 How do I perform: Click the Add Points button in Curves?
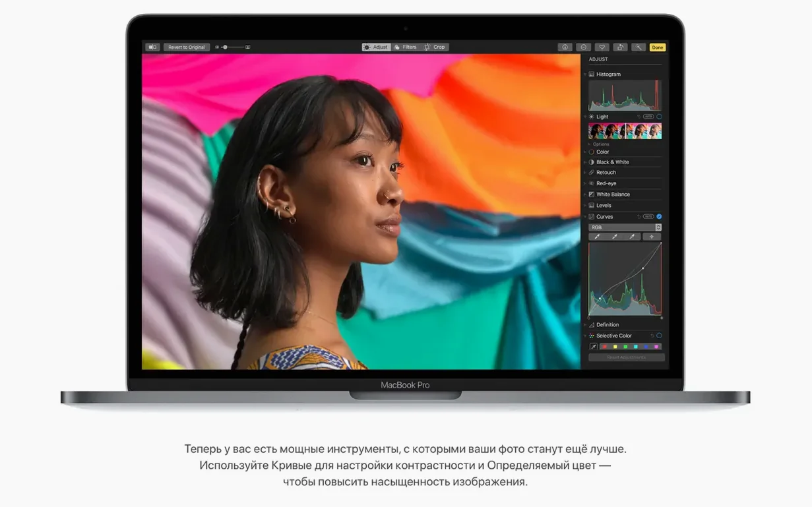[652, 237]
